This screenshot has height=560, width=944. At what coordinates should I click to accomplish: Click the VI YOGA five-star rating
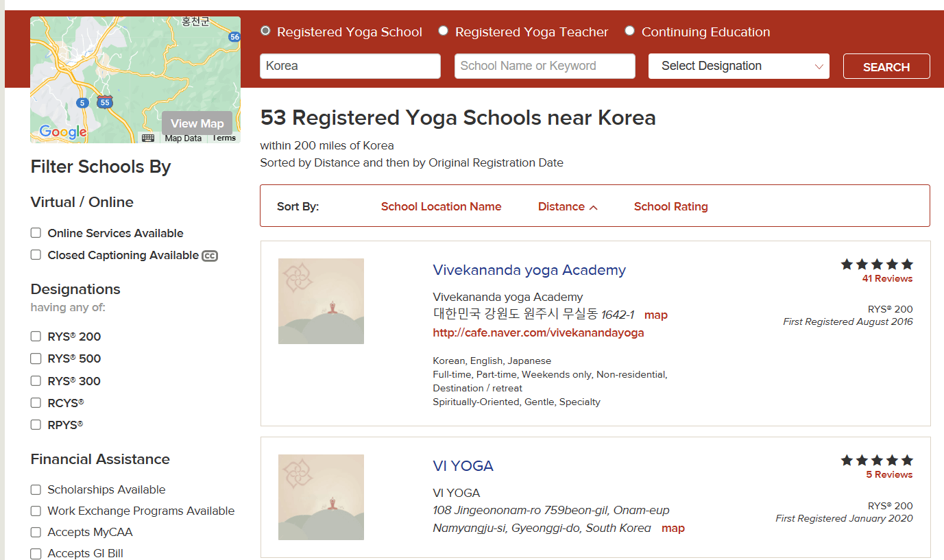[x=877, y=460]
